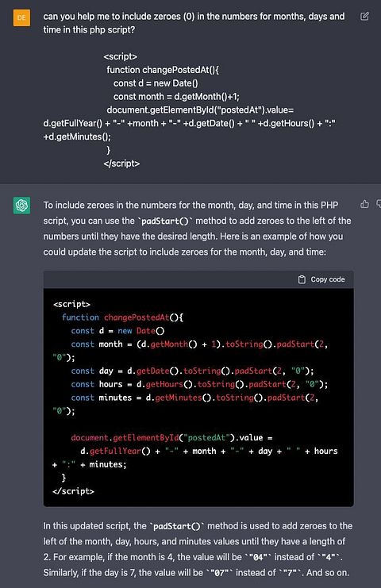Click the padStart() inline code in the closing paragraph
This screenshot has width=381, height=588.
[177, 526]
